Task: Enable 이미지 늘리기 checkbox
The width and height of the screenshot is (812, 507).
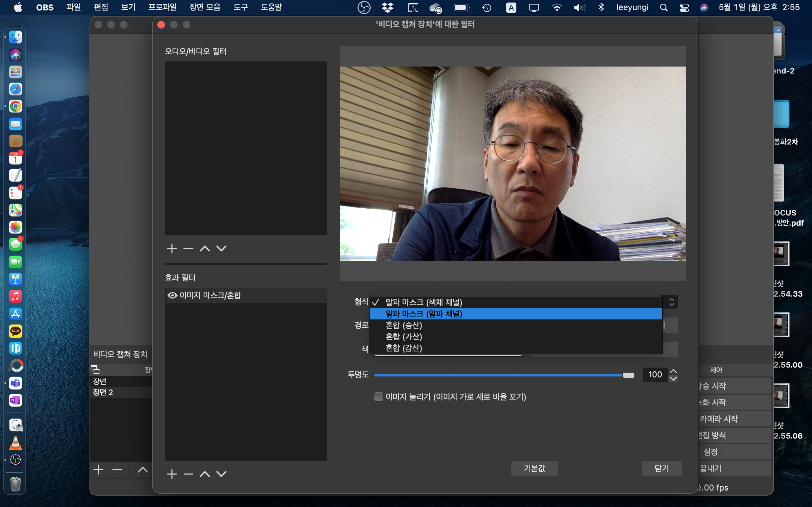Action: click(378, 397)
